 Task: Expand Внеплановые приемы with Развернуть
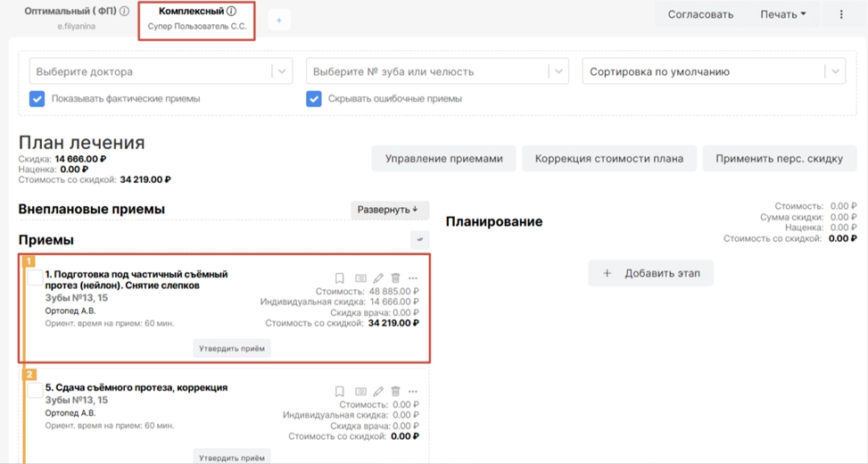pos(389,210)
